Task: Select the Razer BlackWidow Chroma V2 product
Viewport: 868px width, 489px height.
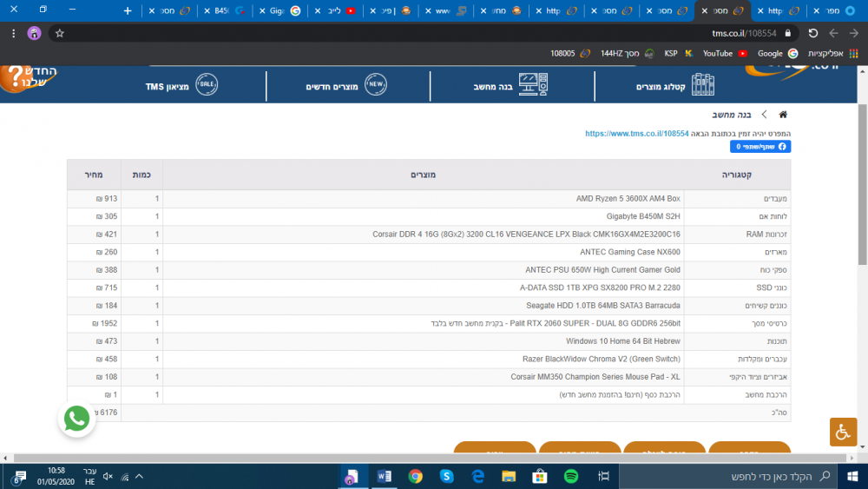Action: point(602,359)
